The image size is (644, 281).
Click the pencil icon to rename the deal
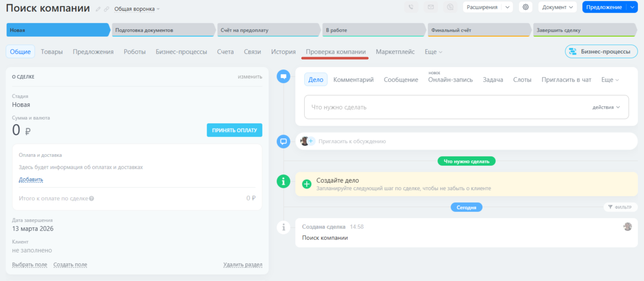click(x=98, y=9)
